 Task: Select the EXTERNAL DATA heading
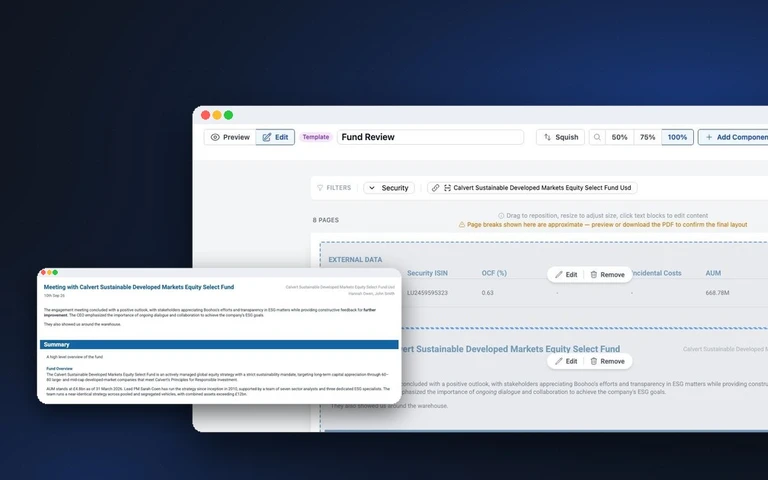[x=355, y=260]
